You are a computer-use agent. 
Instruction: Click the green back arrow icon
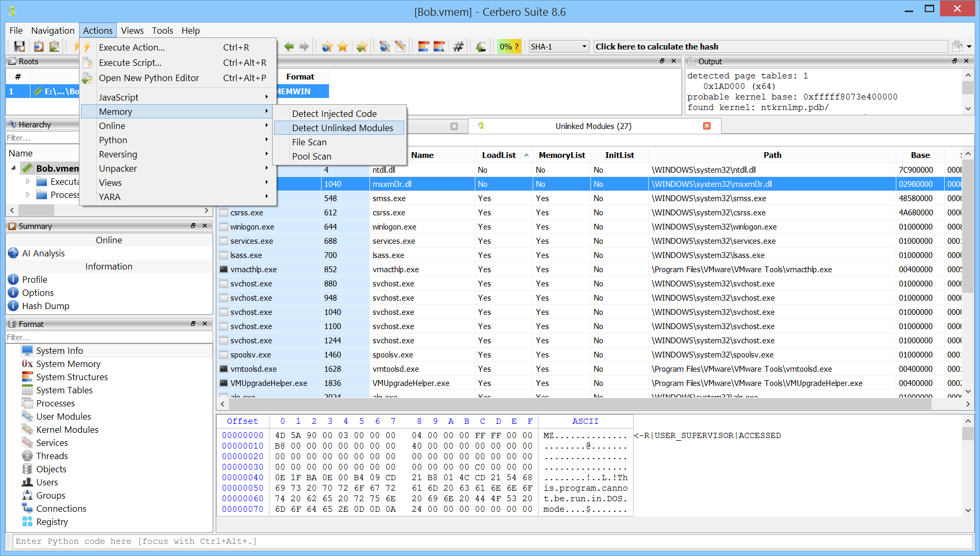[289, 47]
